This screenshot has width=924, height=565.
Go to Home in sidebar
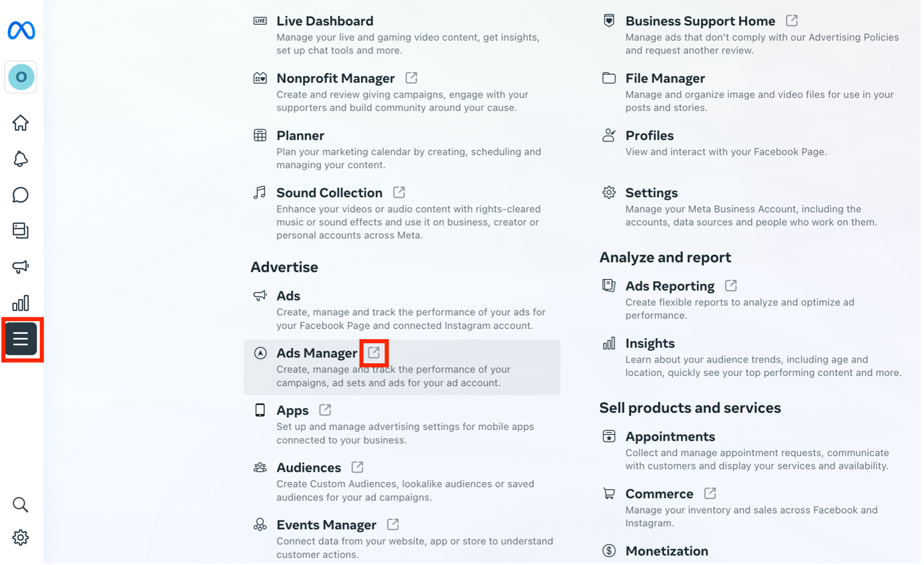(x=21, y=123)
